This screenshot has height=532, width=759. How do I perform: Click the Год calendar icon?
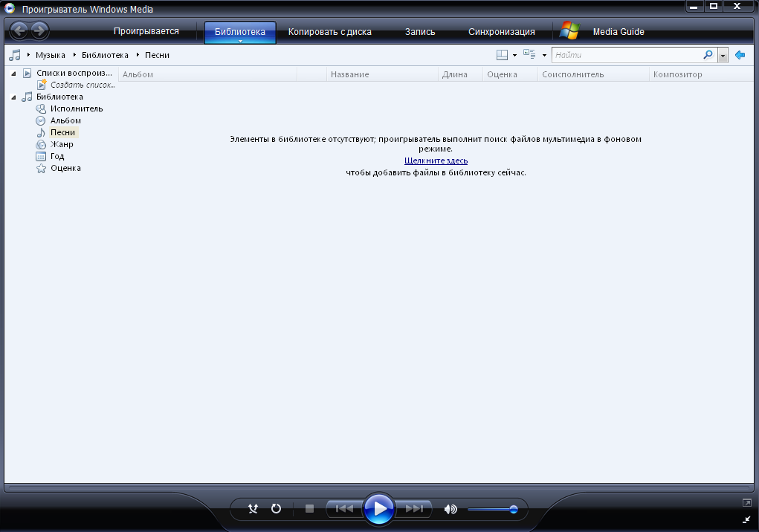click(41, 156)
